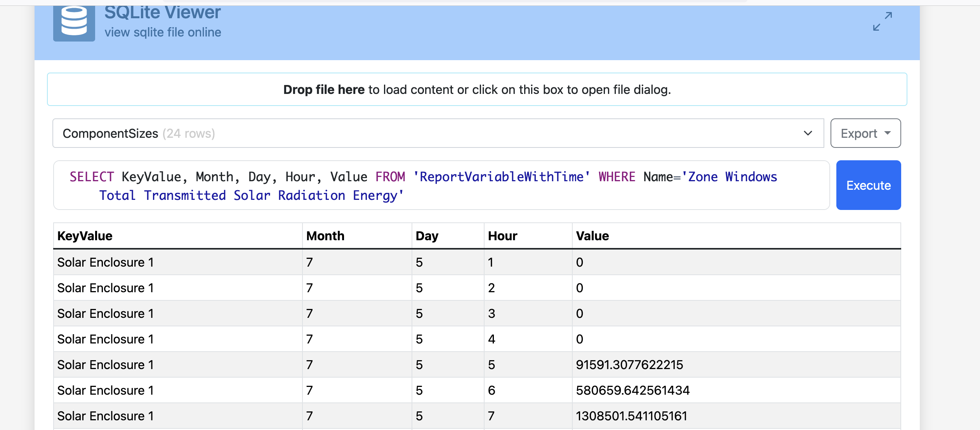Click the Hour cell showing 6
The width and height of the screenshot is (980, 430).
(x=528, y=390)
